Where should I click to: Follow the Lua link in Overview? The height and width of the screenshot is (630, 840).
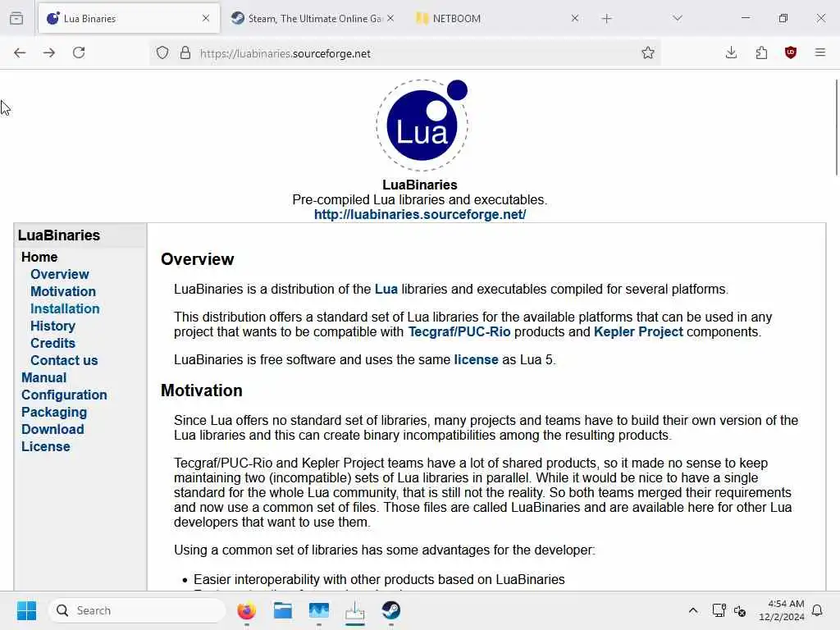(386, 290)
